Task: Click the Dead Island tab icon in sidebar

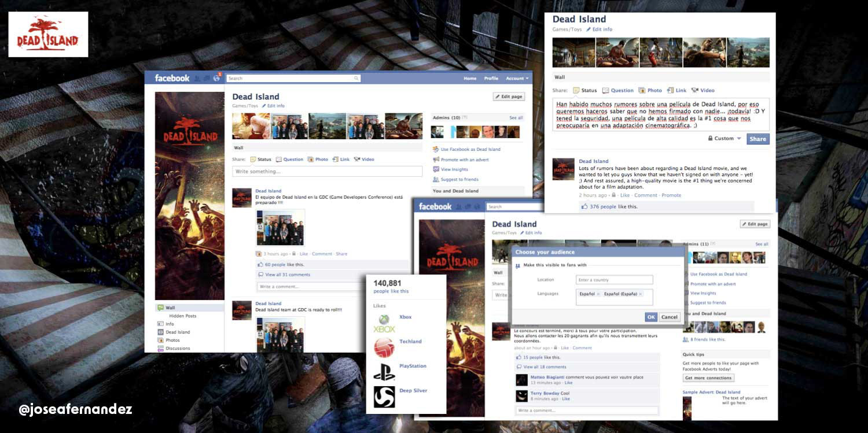Action: point(160,332)
